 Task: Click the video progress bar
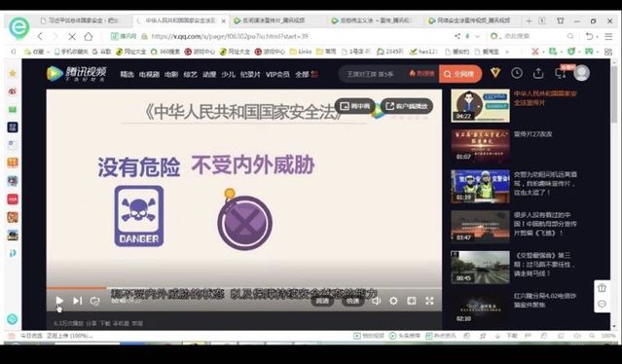(x=244, y=288)
